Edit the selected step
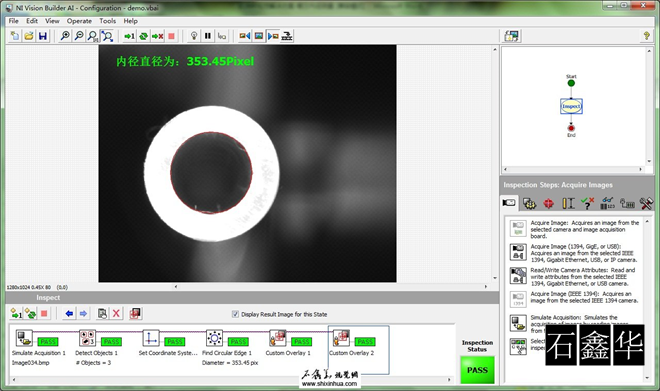Viewport: 660px width, 391px height. click(102, 314)
